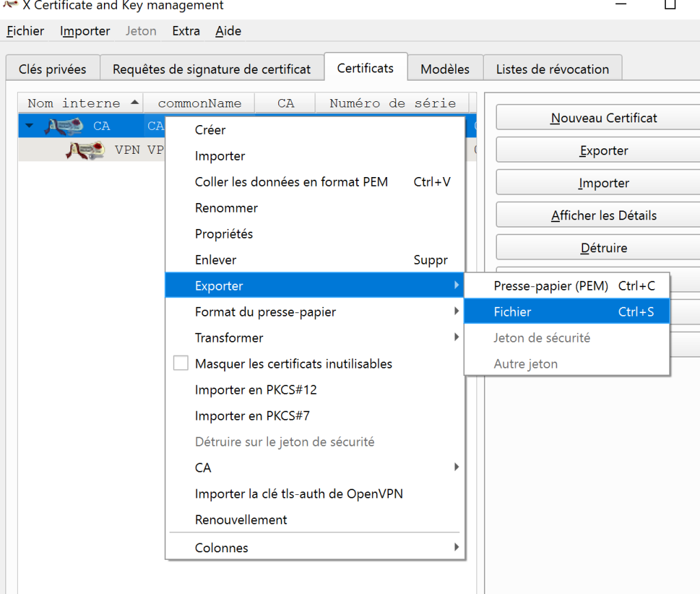Image resolution: width=700 pixels, height=594 pixels.
Task: Open the Modèles tab
Action: (x=445, y=69)
